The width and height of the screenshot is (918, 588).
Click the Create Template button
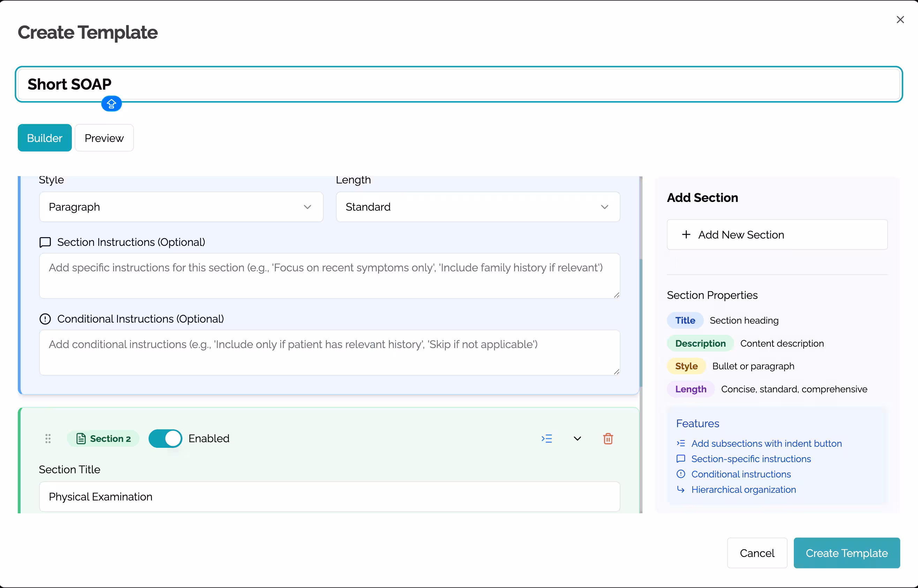(x=846, y=553)
